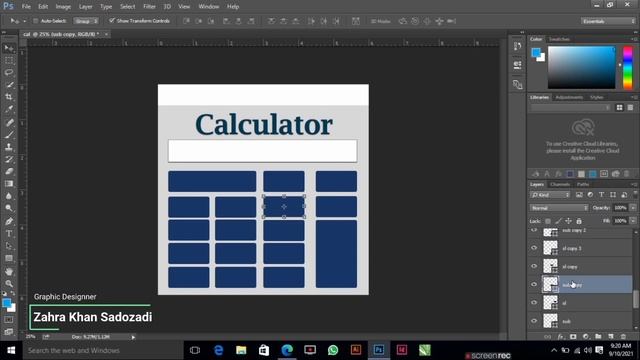Lock all with padlock icon
The image size is (640, 360).
579,221
